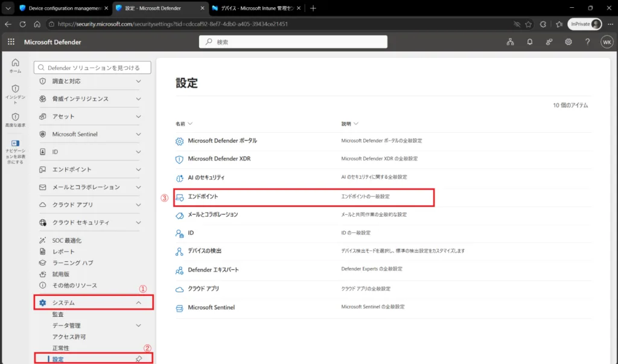
Task: Go to Home in left rail
Action: click(x=15, y=66)
